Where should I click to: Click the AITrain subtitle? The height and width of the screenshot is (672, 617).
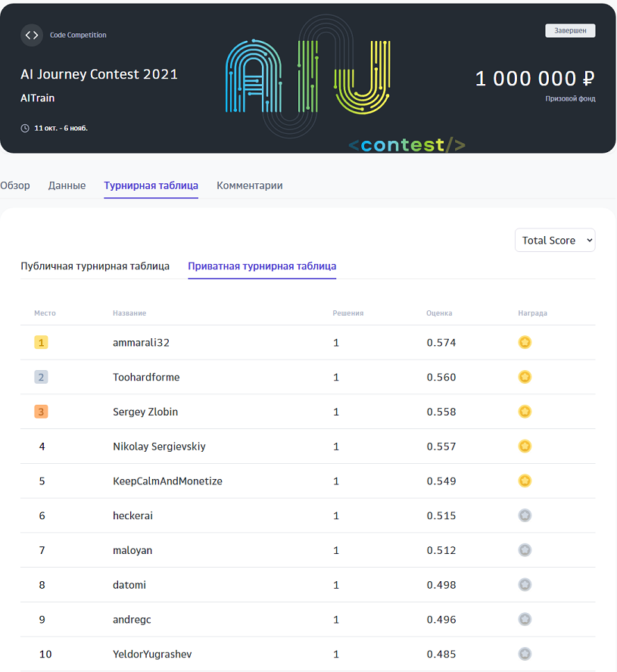[38, 98]
